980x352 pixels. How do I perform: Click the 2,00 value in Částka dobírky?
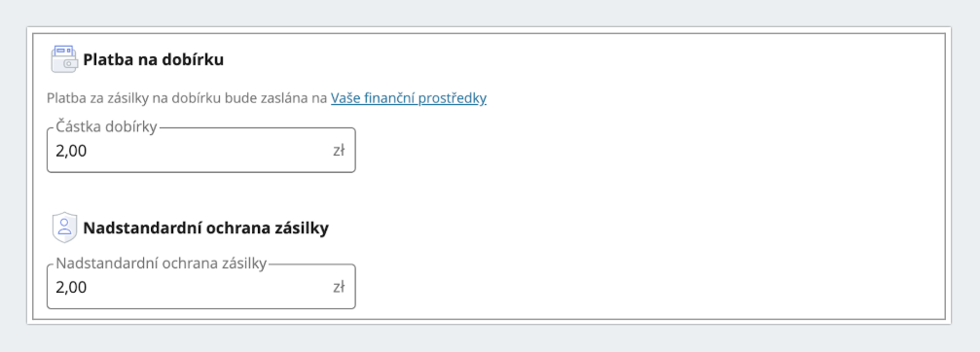coord(71,151)
